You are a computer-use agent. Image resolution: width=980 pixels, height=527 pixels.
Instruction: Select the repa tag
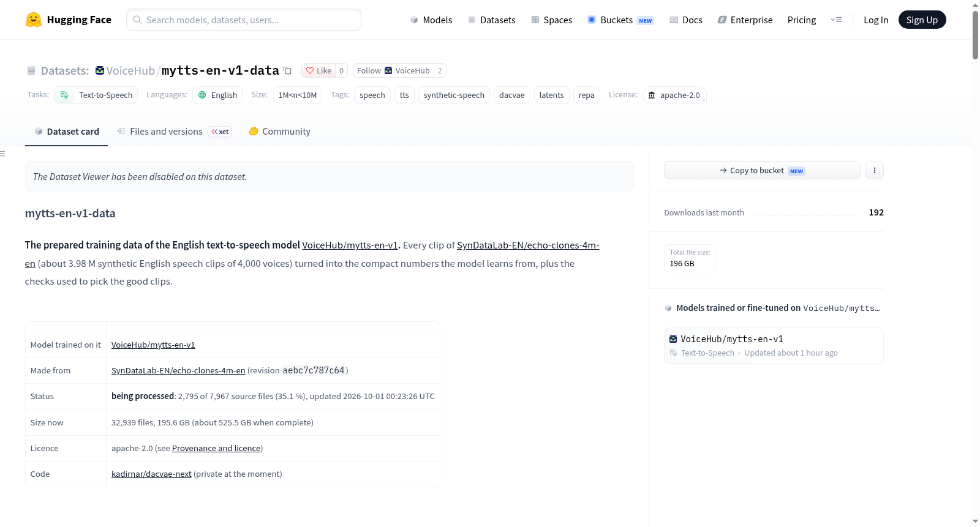pyautogui.click(x=587, y=95)
